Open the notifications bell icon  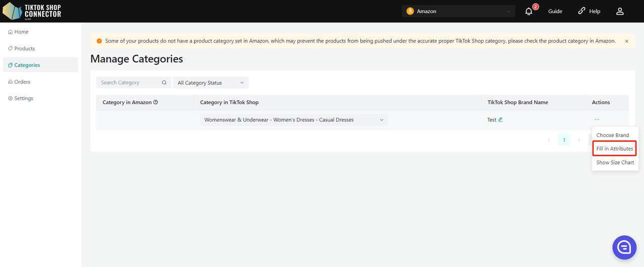click(529, 11)
